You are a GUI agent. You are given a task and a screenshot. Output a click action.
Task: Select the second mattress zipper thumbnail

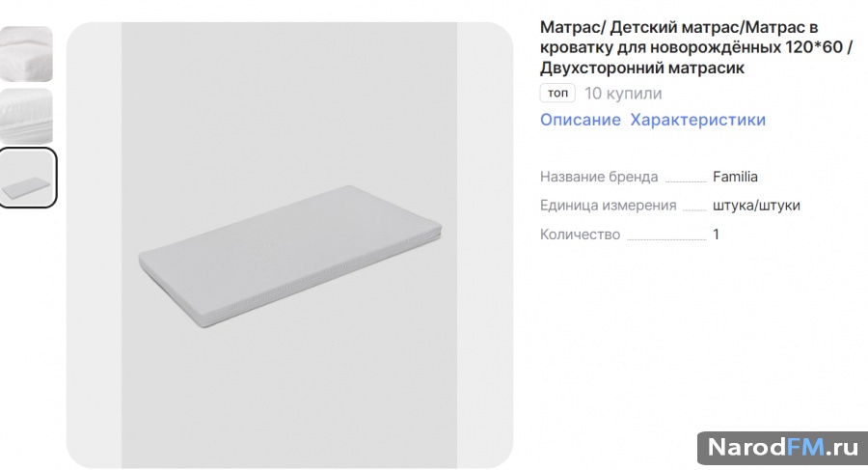26,116
